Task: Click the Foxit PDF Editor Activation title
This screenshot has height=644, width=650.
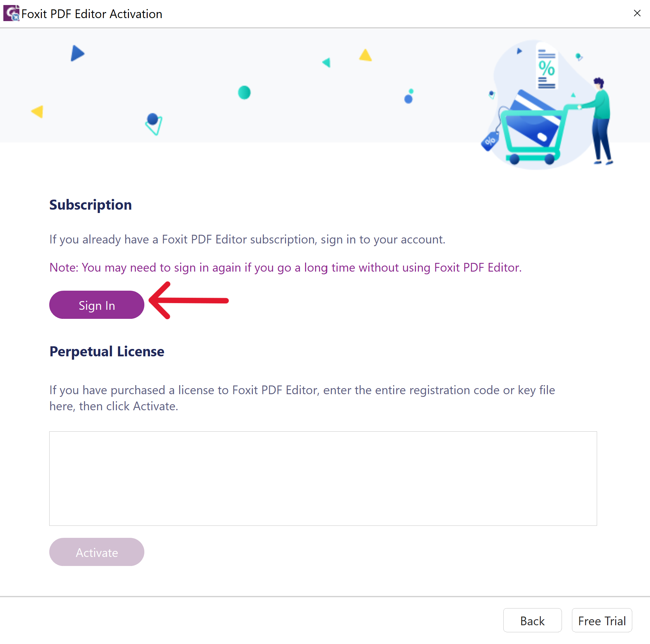Action: (x=91, y=14)
